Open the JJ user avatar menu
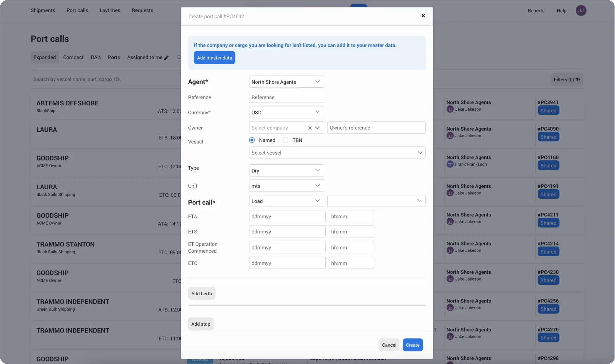Screen dimensions: 615x364 581,10
